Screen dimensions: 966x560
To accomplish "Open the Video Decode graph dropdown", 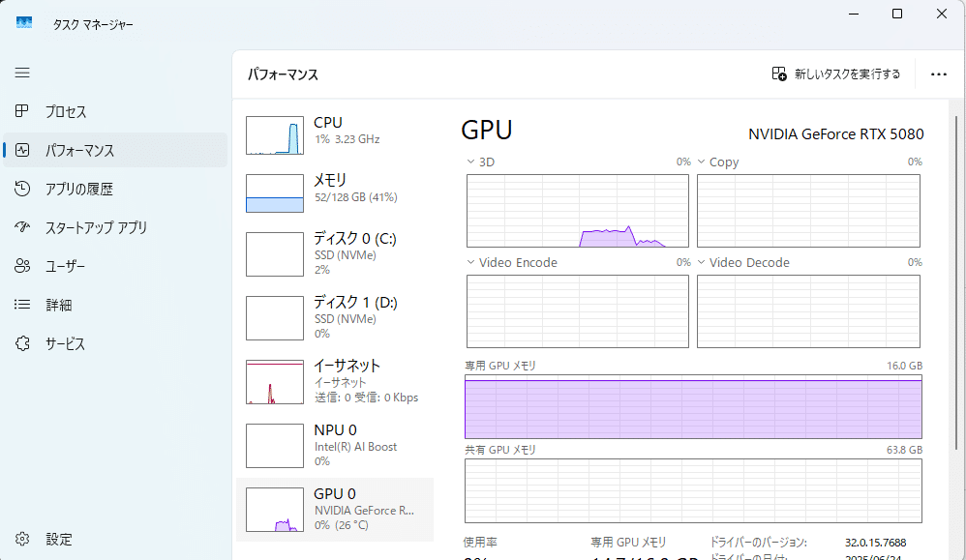I will [x=702, y=263].
